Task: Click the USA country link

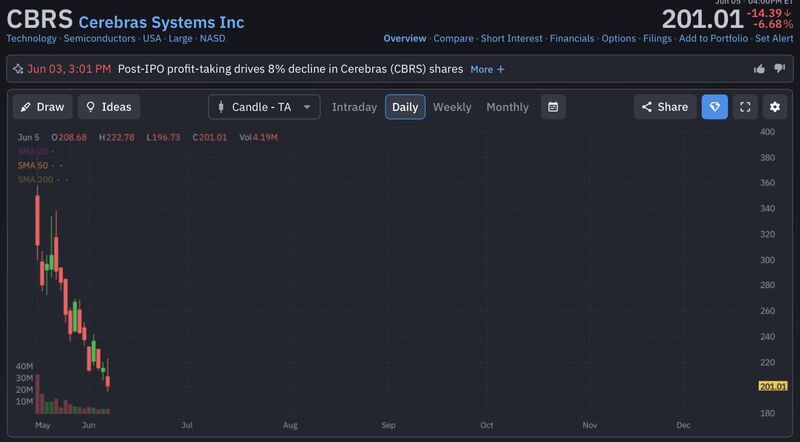Action: point(152,38)
